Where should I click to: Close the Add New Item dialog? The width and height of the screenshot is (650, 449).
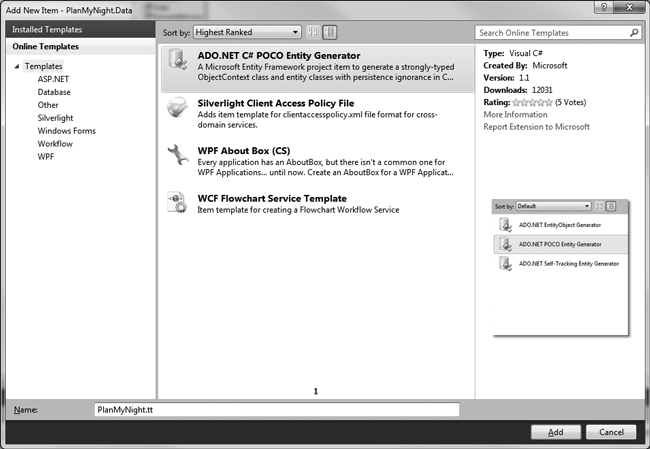629,7
